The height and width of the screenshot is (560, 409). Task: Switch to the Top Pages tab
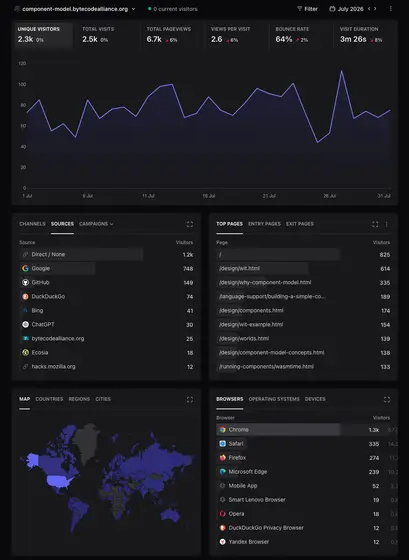tap(229, 224)
